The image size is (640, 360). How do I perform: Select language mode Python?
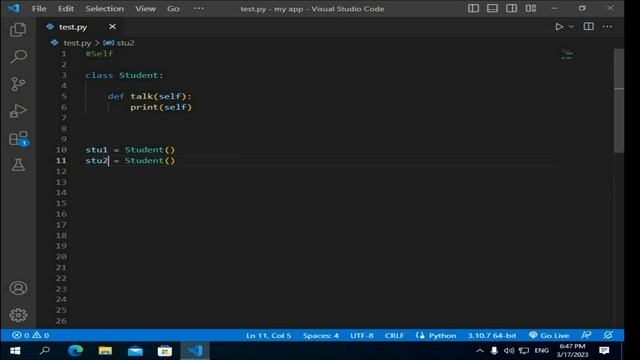coord(442,336)
